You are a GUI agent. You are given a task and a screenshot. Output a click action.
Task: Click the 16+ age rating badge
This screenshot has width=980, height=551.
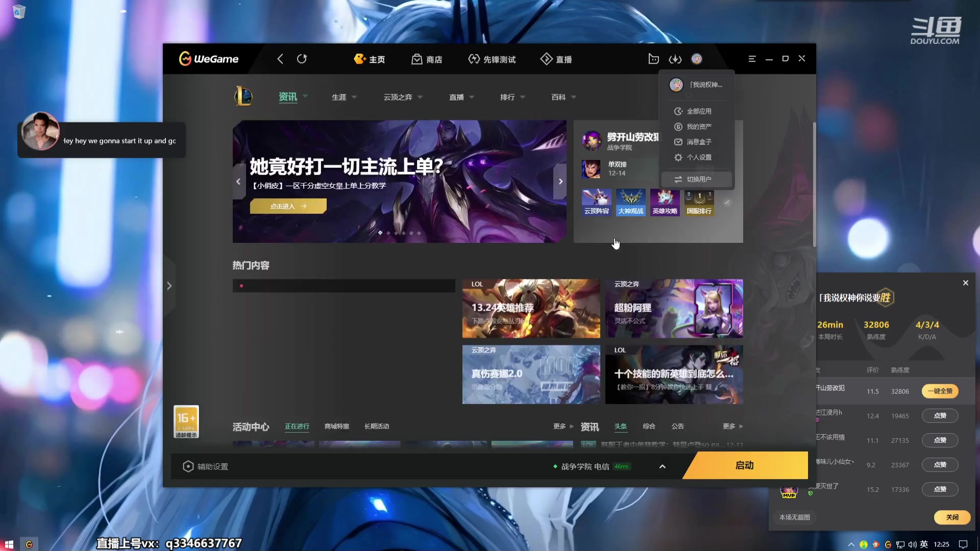186,422
